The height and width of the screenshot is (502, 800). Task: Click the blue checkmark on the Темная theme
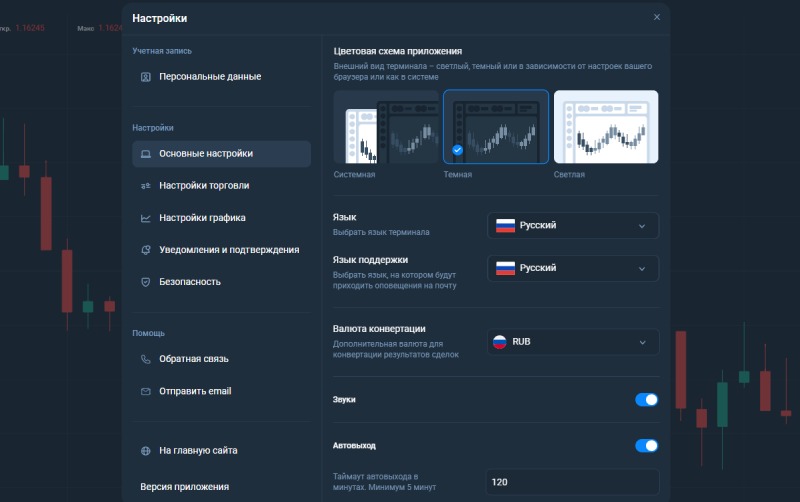[x=458, y=150]
